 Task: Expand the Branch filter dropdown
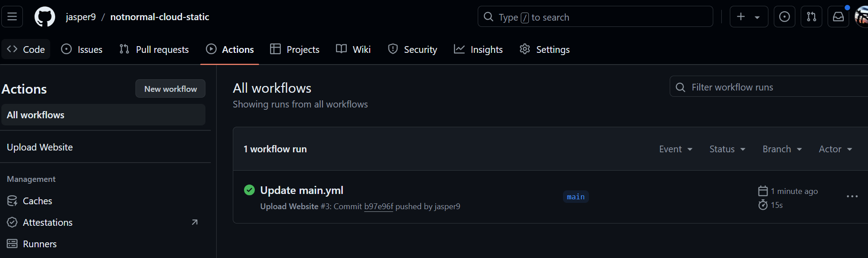pos(781,149)
